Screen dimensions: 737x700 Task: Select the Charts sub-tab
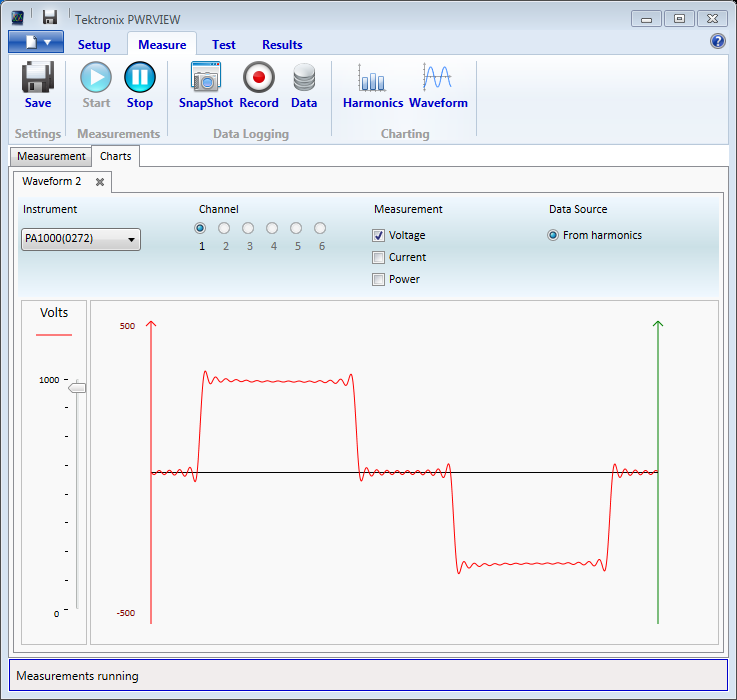click(116, 156)
